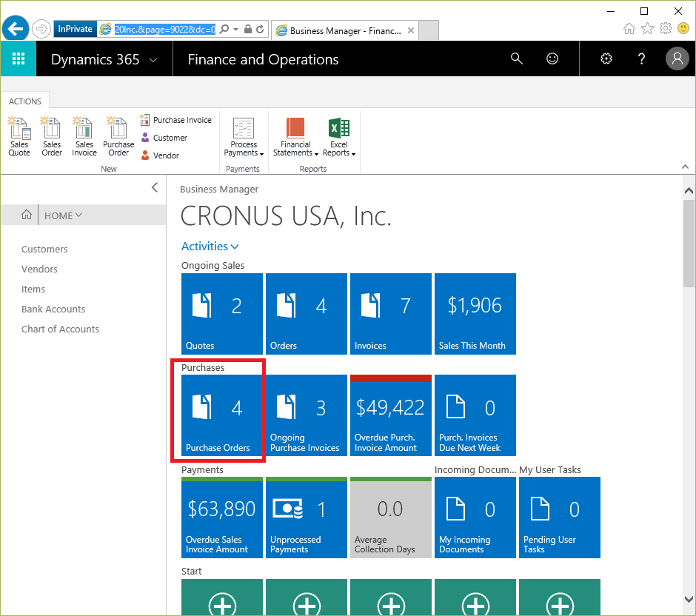696x616 pixels.
Task: Open the Ongoing Purchase Invoices tile
Action: pyautogui.click(x=307, y=415)
